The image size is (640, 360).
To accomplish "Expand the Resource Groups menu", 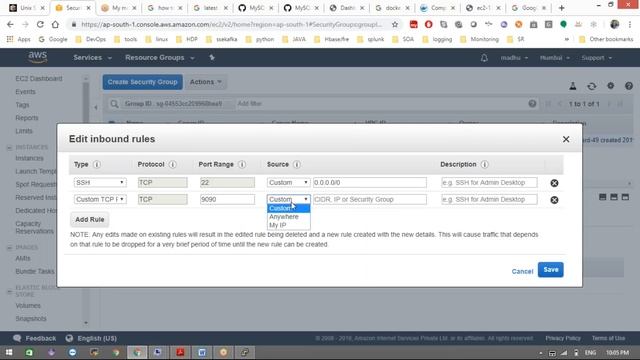I will [160, 58].
